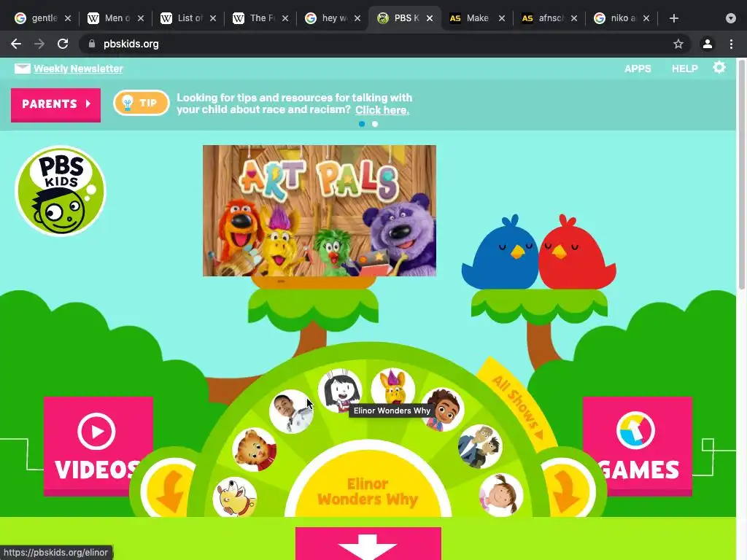Bookmark this page with star icon
Image resolution: width=747 pixels, height=560 pixels.
click(678, 44)
